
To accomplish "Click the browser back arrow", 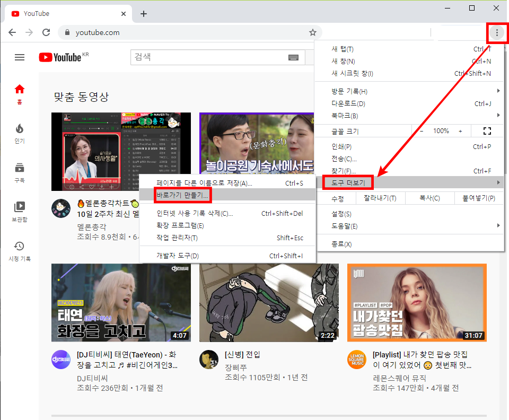I will coord(12,32).
